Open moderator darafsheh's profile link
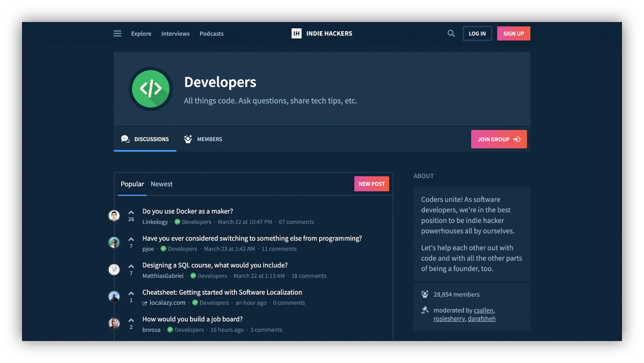644x363 pixels. pyautogui.click(x=482, y=319)
